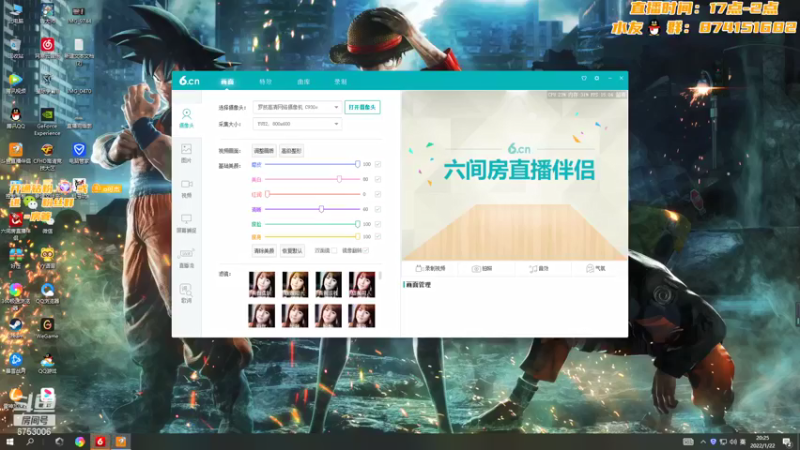Open the red NetEase music desktop icon
Screen dimensions: 800x450
point(47,48)
